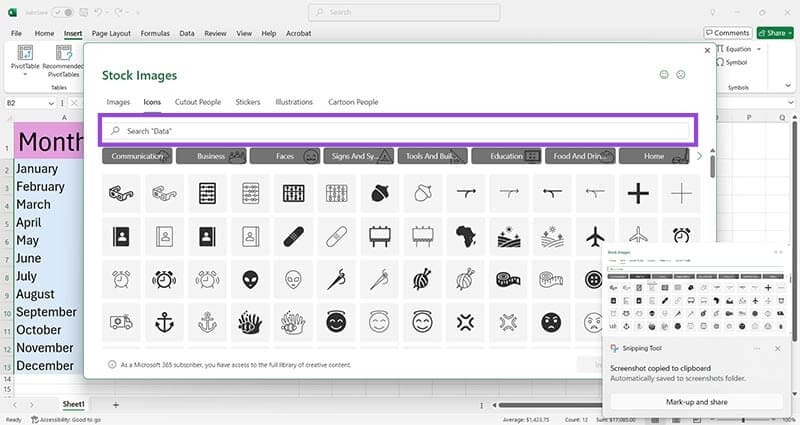Image resolution: width=800 pixels, height=425 pixels.
Task: Click the happy feedback smiley icon
Action: 664,74
